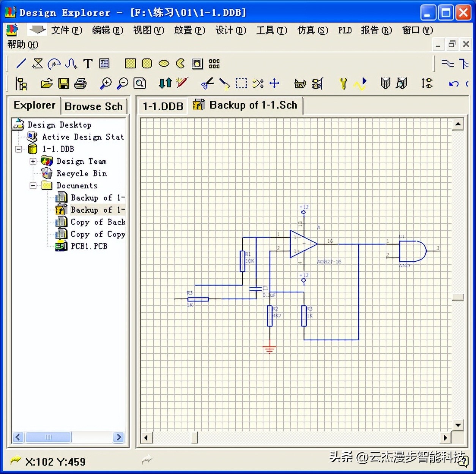Click the Save icon on the toolbar
Viewport: 476px width, 474px height.
point(63,83)
